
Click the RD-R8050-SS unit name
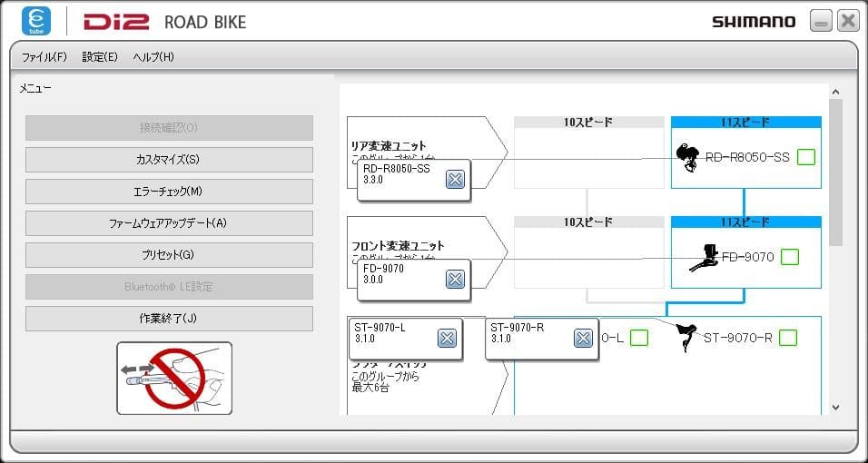click(x=747, y=157)
